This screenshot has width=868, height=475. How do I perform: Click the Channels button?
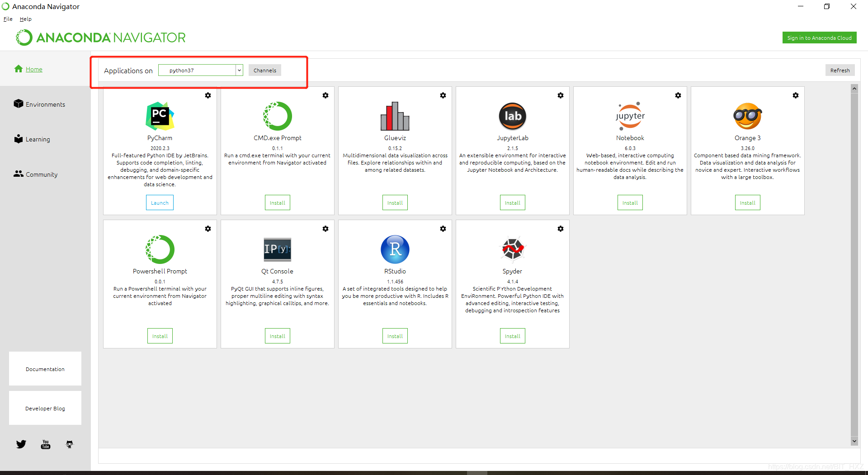pos(265,70)
